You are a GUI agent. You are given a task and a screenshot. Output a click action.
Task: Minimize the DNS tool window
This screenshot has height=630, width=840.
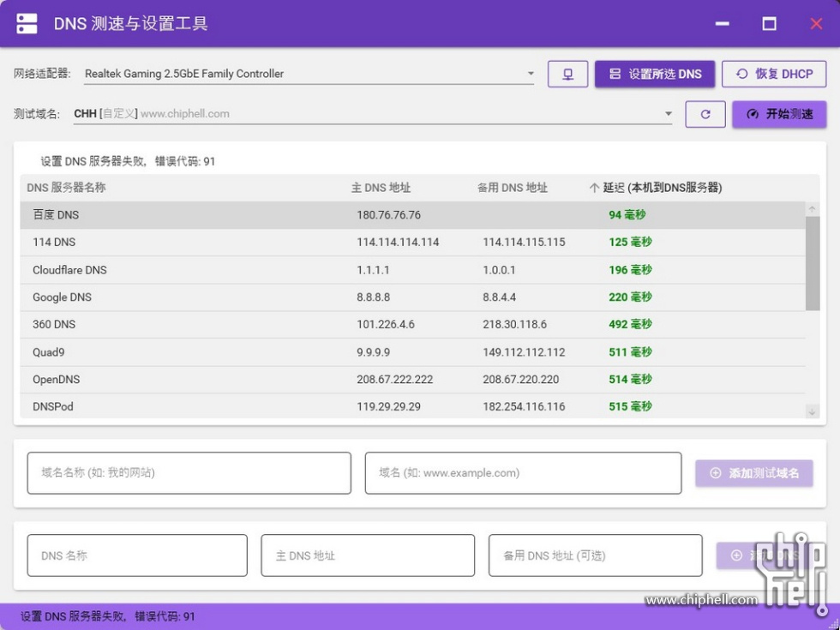tap(722, 24)
